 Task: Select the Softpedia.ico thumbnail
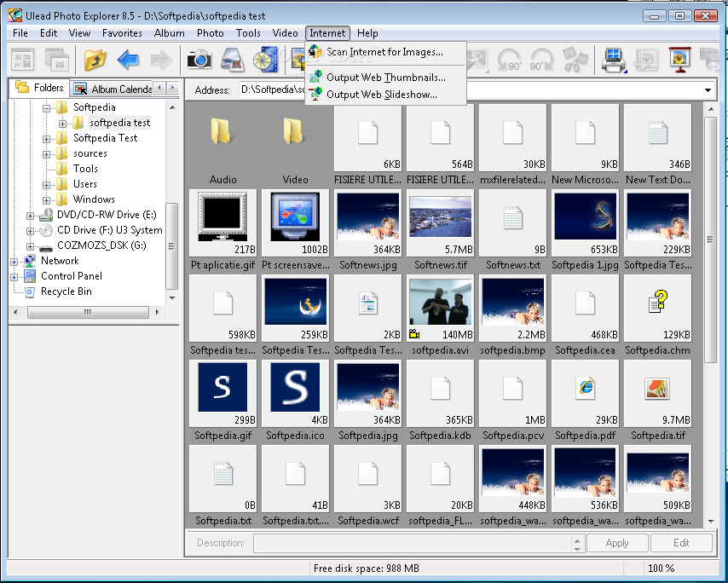(295, 387)
